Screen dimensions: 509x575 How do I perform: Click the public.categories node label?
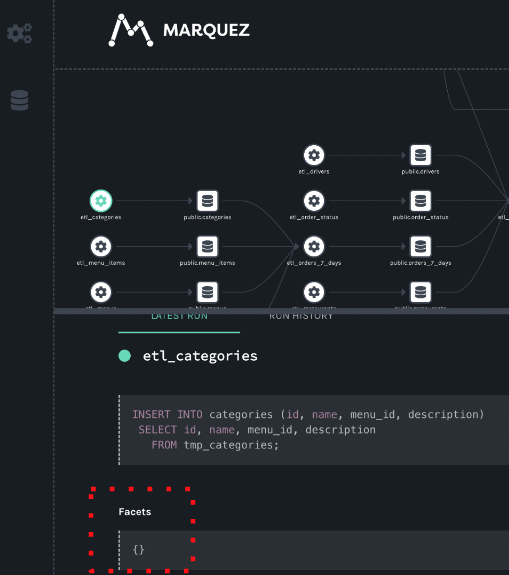pyautogui.click(x=207, y=217)
